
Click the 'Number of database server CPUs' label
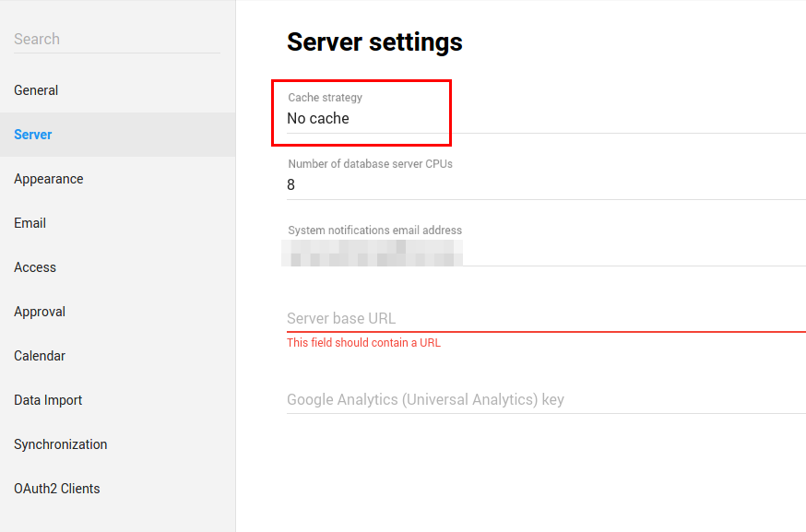pyautogui.click(x=370, y=164)
